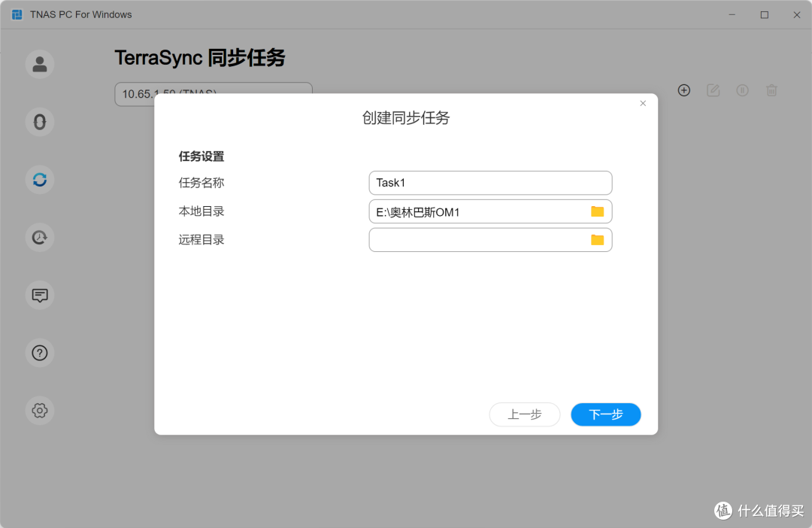Image resolution: width=812 pixels, height=528 pixels.
Task: Click the 下一步 button
Action: coord(605,414)
